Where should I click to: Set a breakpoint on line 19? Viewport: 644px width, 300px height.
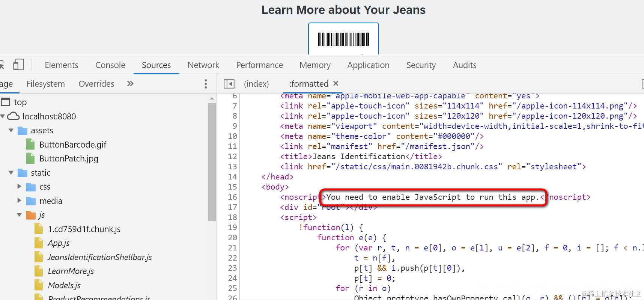click(232, 228)
